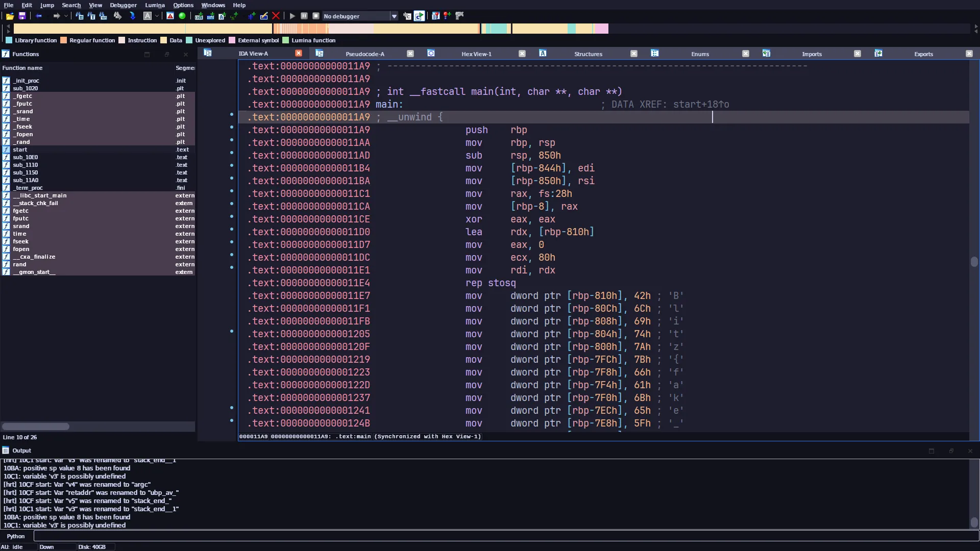Open the Debugger menu
Screen dimensions: 980x551
click(x=122, y=5)
